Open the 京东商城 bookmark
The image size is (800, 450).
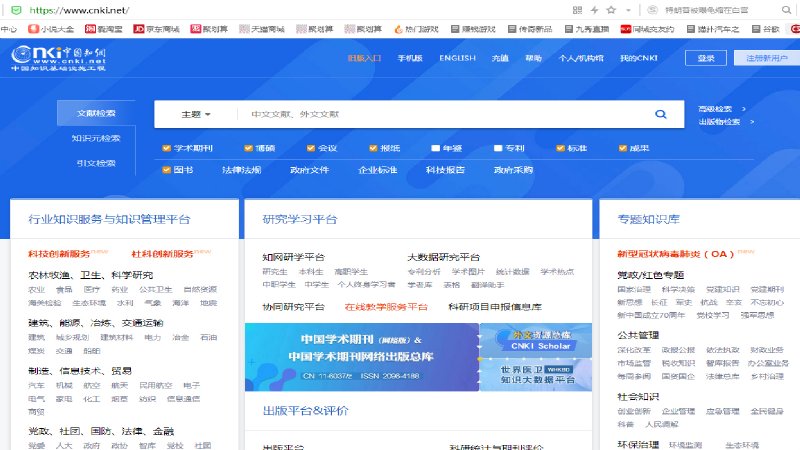[156, 29]
